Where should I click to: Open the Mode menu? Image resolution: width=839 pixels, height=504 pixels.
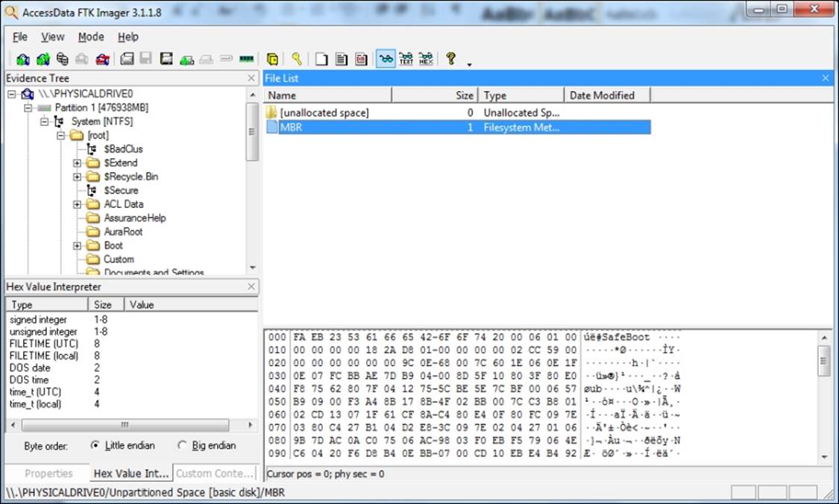(x=91, y=37)
